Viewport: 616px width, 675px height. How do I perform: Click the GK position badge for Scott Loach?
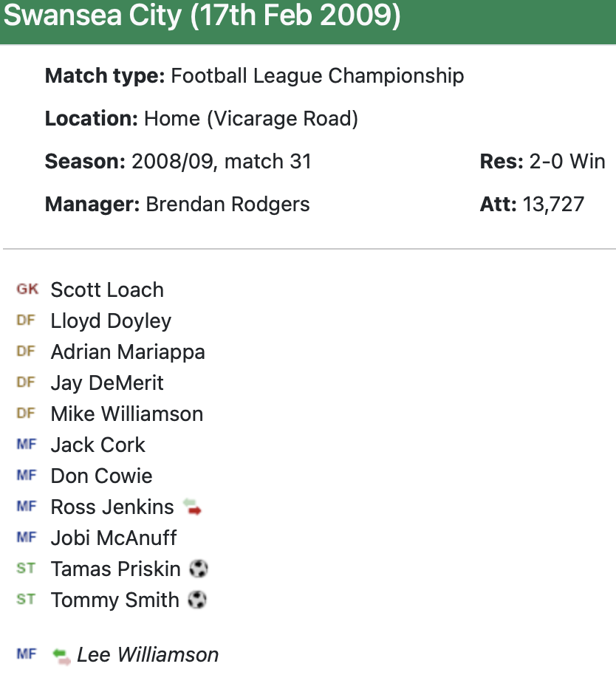pos(27,289)
